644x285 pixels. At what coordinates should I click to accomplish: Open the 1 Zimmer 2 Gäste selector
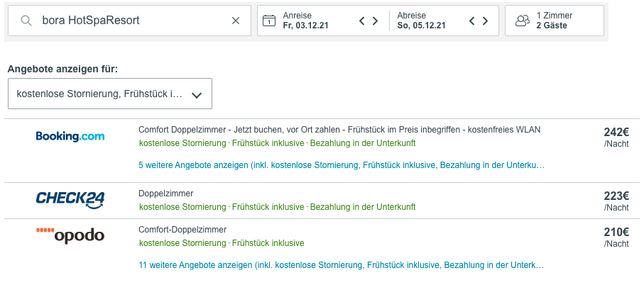click(x=555, y=21)
